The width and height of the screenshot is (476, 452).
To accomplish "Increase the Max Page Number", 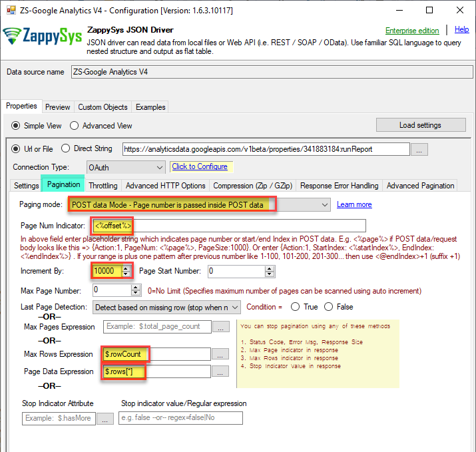I will click(x=136, y=288).
